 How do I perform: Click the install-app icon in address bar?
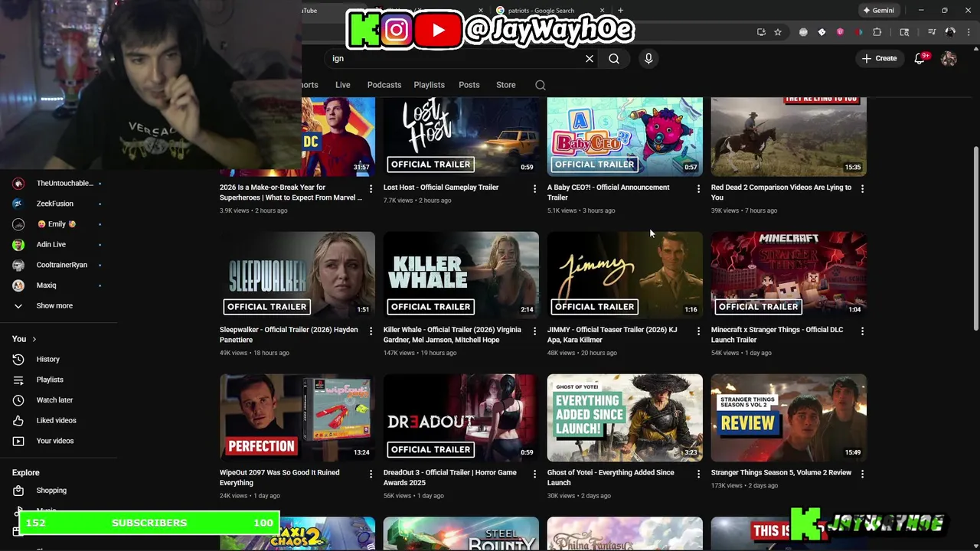coord(761,32)
